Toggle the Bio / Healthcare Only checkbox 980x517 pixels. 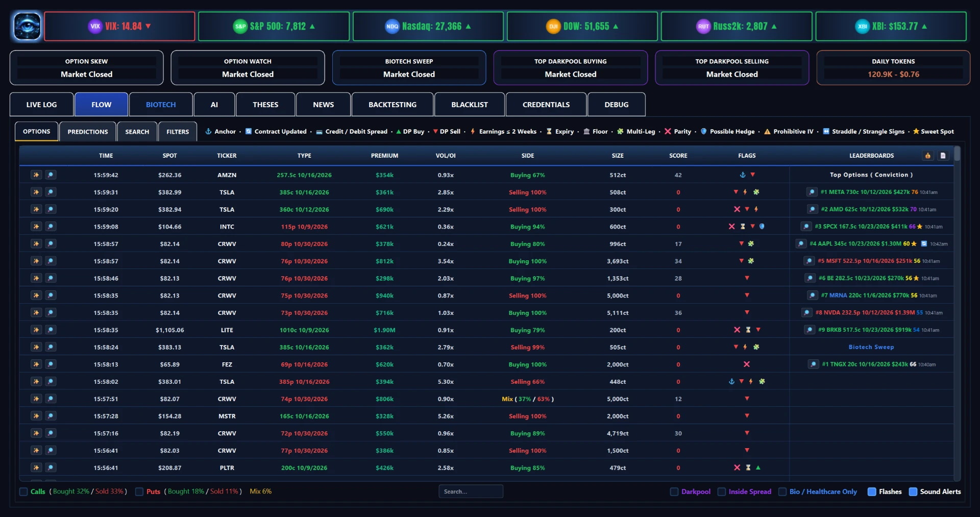(782, 491)
